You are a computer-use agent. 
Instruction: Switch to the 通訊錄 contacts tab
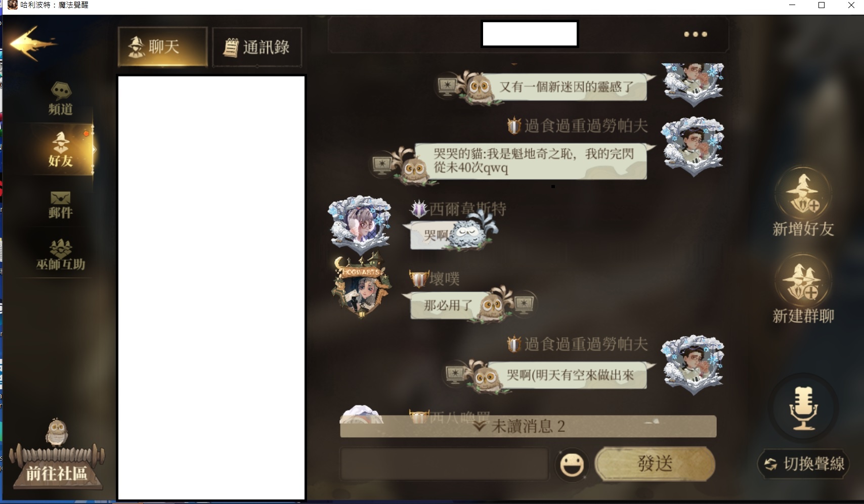click(257, 47)
